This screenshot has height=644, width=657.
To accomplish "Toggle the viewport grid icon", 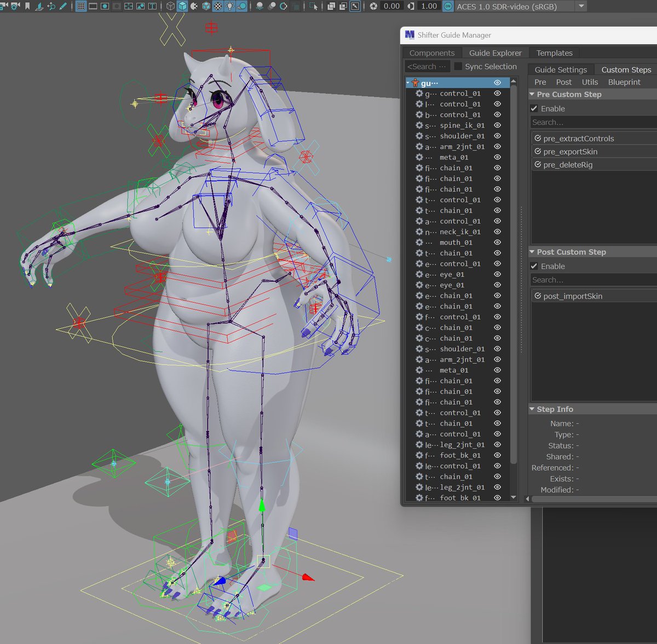I will point(81,6).
